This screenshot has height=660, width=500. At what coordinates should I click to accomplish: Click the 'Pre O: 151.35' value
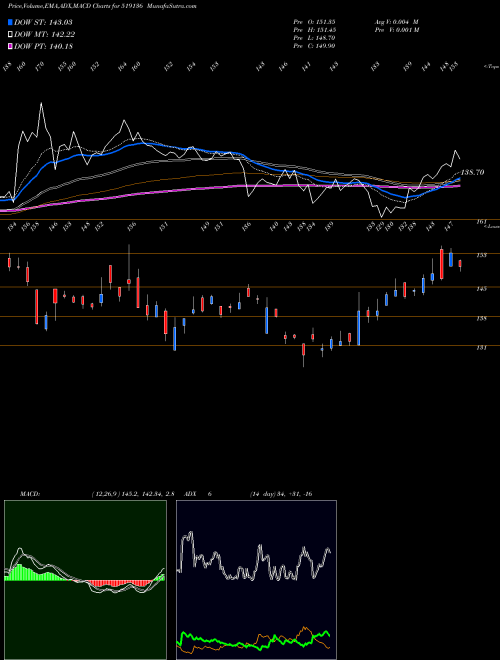(x=314, y=21)
